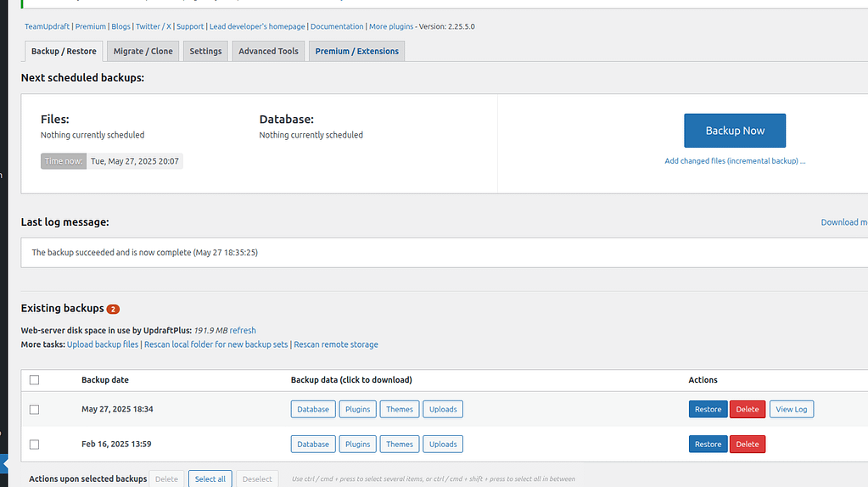
Task: Download Database from the May 27 backup
Action: pyautogui.click(x=312, y=409)
